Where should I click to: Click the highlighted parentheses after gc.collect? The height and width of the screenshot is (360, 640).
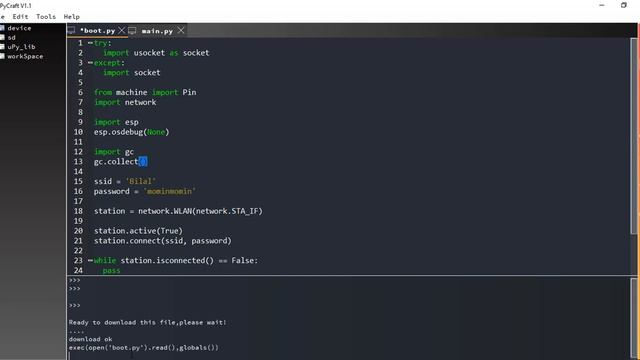pyautogui.click(x=143, y=162)
